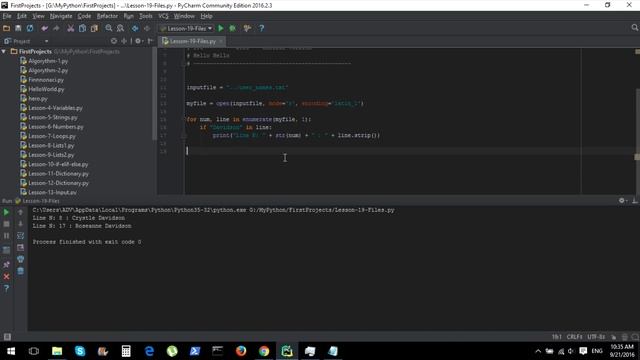Viewport: 640px width, 360px height.
Task: Click the Search Everywhere magnifier icon
Action: tap(634, 28)
